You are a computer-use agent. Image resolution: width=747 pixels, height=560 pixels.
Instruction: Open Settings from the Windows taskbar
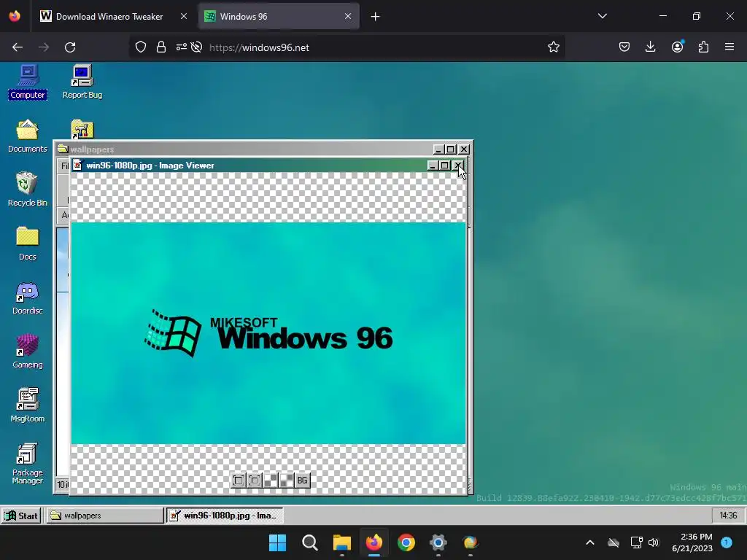tap(438, 542)
